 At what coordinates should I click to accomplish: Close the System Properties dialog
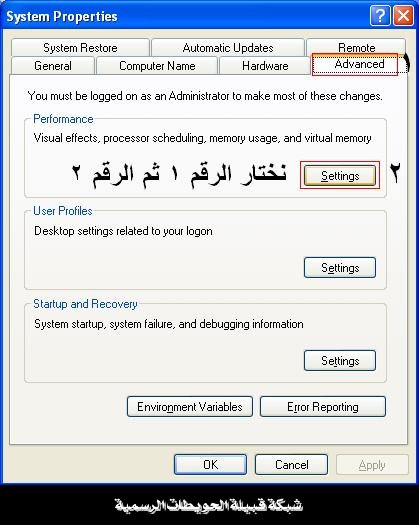pos(403,15)
